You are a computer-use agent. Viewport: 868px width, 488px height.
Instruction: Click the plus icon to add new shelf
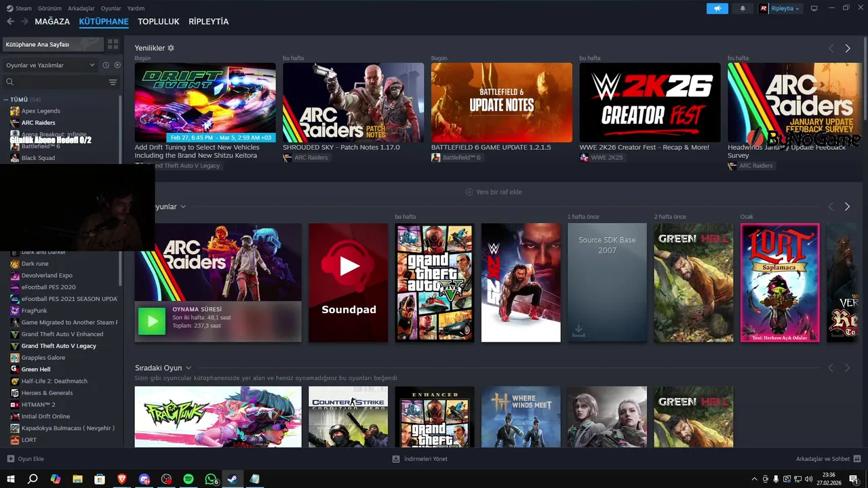pyautogui.click(x=469, y=192)
